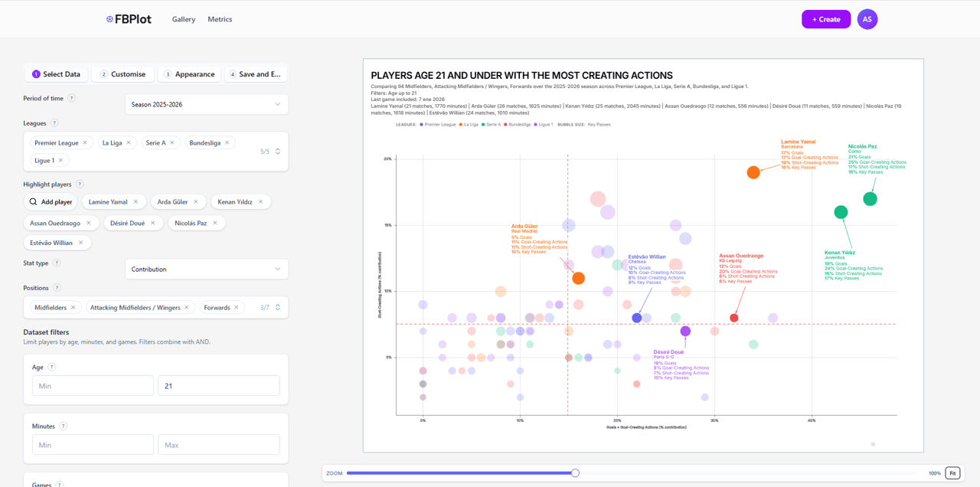Viewport: 980px width, 487px height.
Task: Switch to the Customise step tab
Action: (x=122, y=74)
